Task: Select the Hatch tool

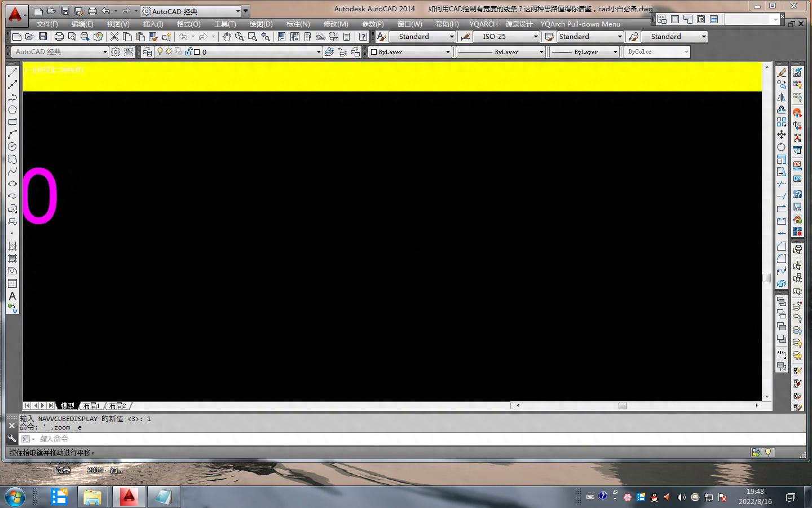Action: tap(12, 246)
